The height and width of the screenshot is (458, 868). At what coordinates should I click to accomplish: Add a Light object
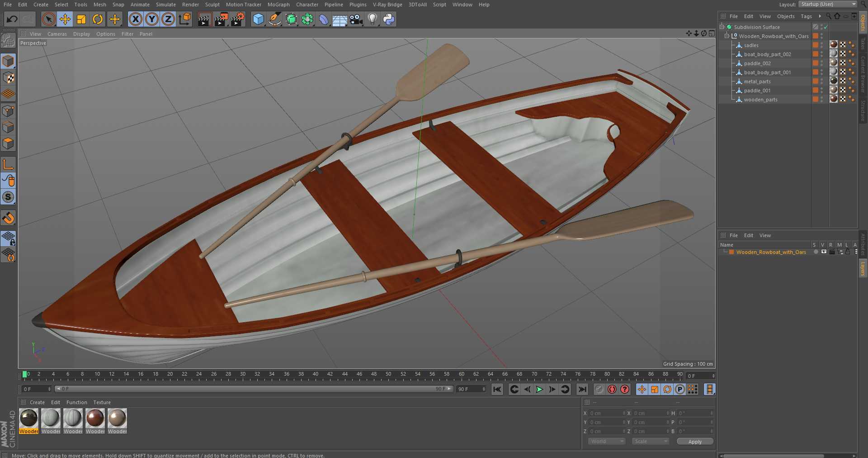click(373, 19)
